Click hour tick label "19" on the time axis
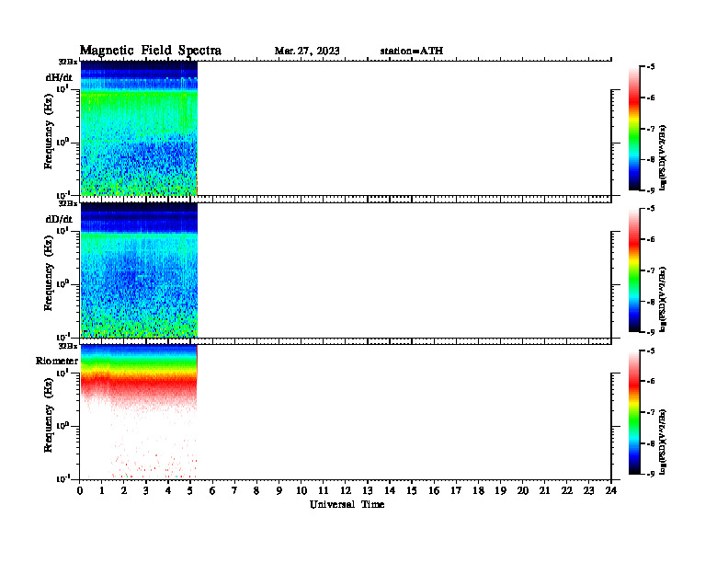The width and height of the screenshot is (728, 563). (500, 490)
